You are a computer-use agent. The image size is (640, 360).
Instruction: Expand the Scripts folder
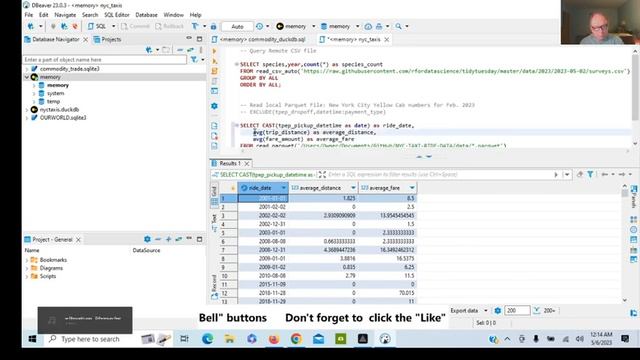coord(27,276)
